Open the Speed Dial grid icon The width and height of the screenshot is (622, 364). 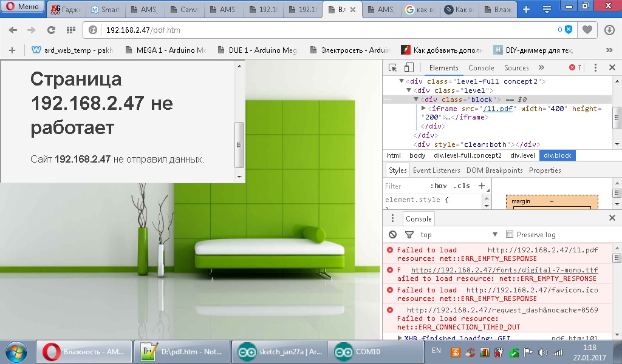tap(71, 30)
